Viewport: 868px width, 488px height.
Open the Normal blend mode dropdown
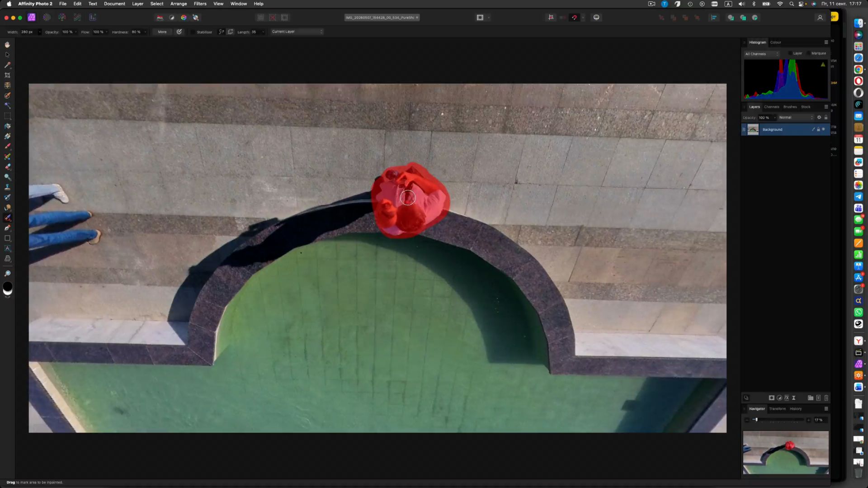coord(796,118)
